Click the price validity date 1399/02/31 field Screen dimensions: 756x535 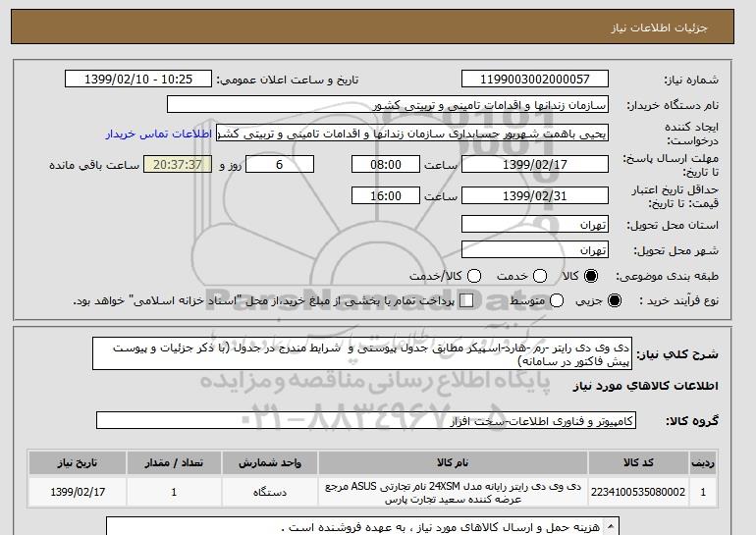point(535,195)
